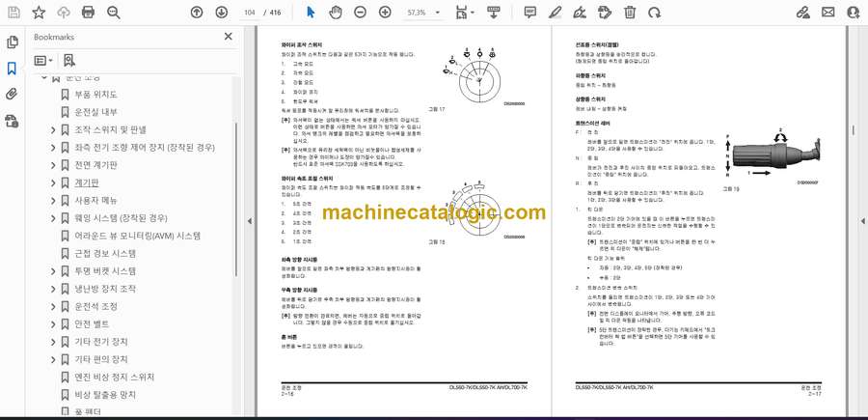Go to next page with the down arrow
Viewport: 868px width, 420px height.
click(x=221, y=13)
